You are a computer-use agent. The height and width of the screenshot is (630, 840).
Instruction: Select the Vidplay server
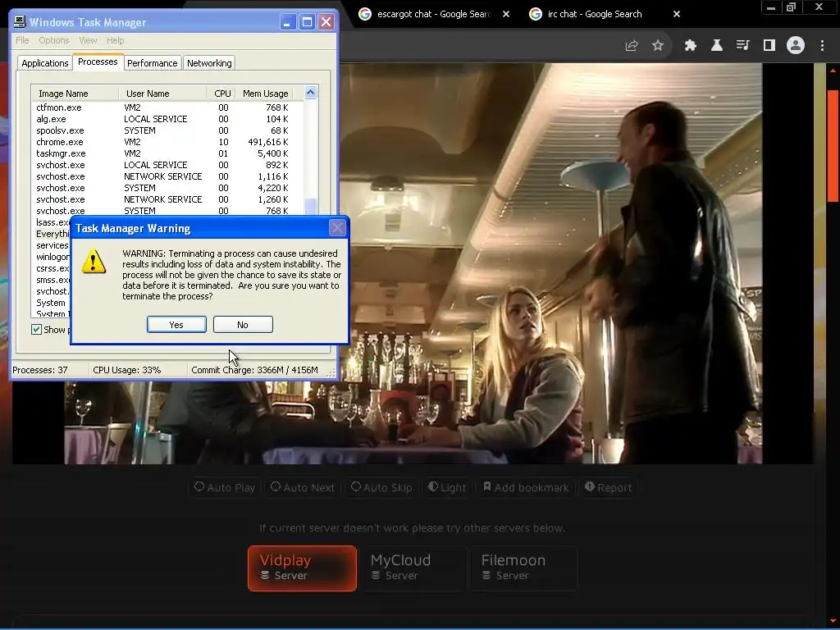tap(302, 568)
